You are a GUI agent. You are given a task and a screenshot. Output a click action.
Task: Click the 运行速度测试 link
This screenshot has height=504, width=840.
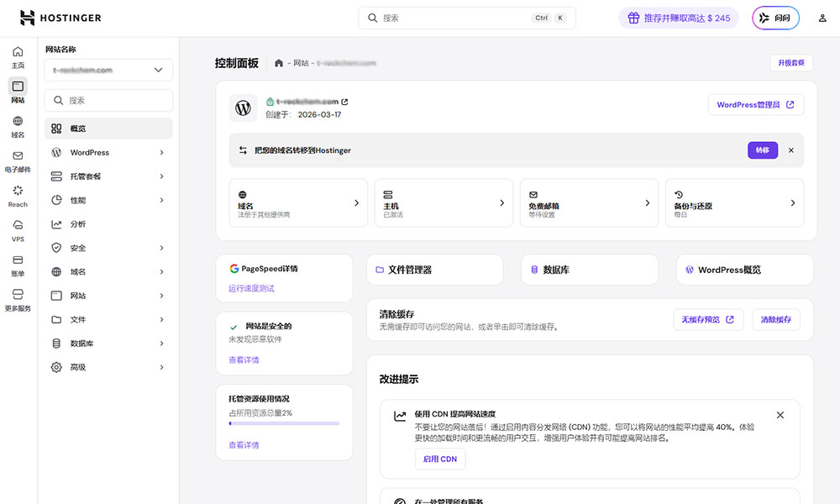click(251, 288)
